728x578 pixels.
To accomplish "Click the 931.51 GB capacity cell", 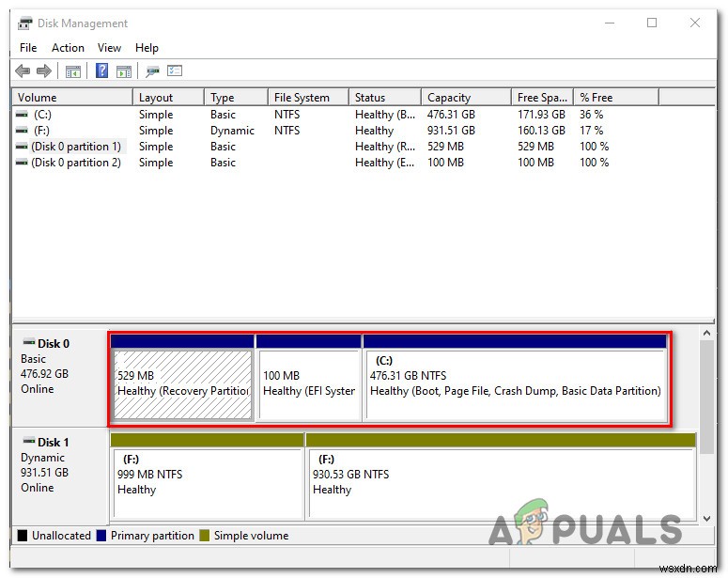I will point(451,131).
